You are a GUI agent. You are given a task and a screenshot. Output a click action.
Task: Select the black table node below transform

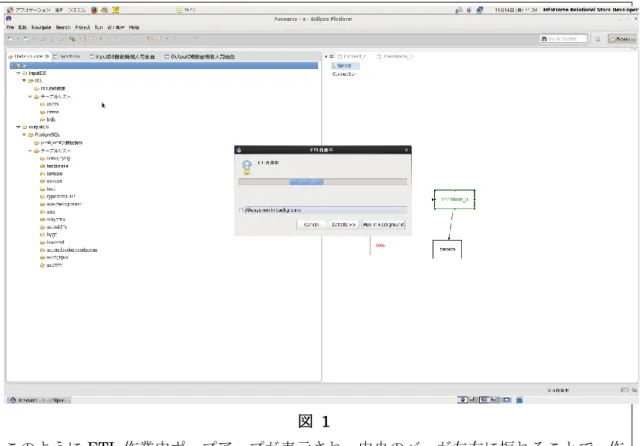pyautogui.click(x=447, y=249)
